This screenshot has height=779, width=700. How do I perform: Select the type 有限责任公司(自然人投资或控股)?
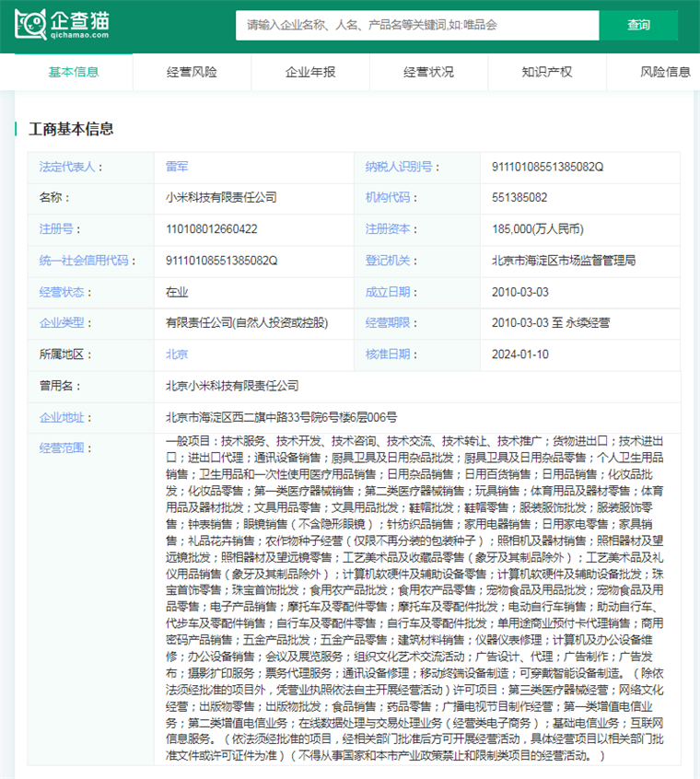(247, 323)
